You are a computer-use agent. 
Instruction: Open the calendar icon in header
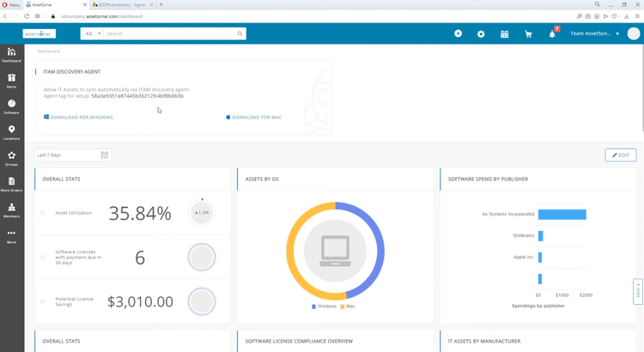pos(504,34)
